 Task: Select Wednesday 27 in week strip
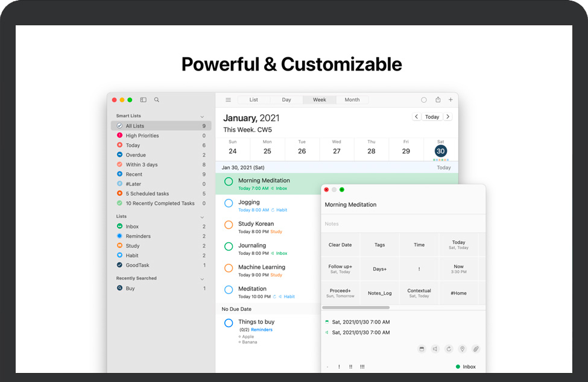pos(337,148)
